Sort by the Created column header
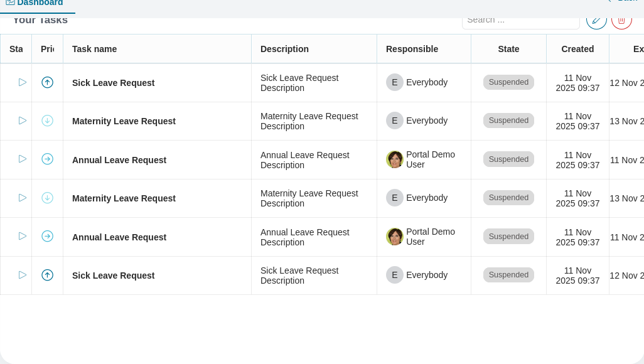 [577, 48]
